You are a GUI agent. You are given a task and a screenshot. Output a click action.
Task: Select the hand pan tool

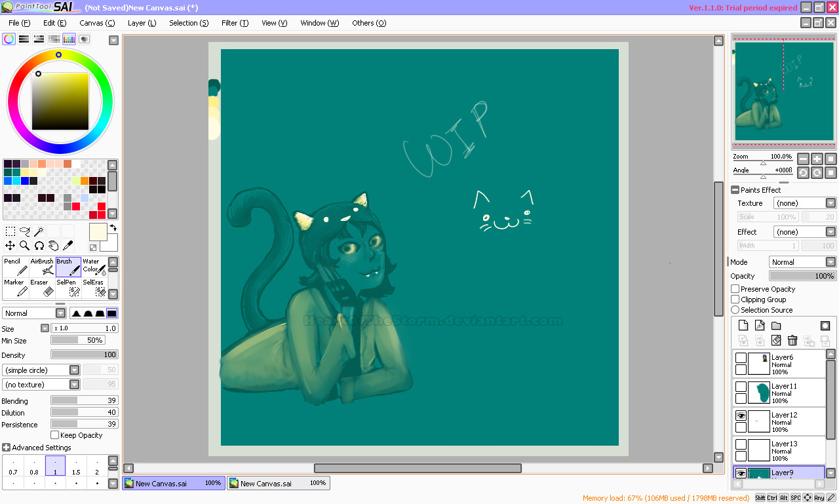(54, 246)
